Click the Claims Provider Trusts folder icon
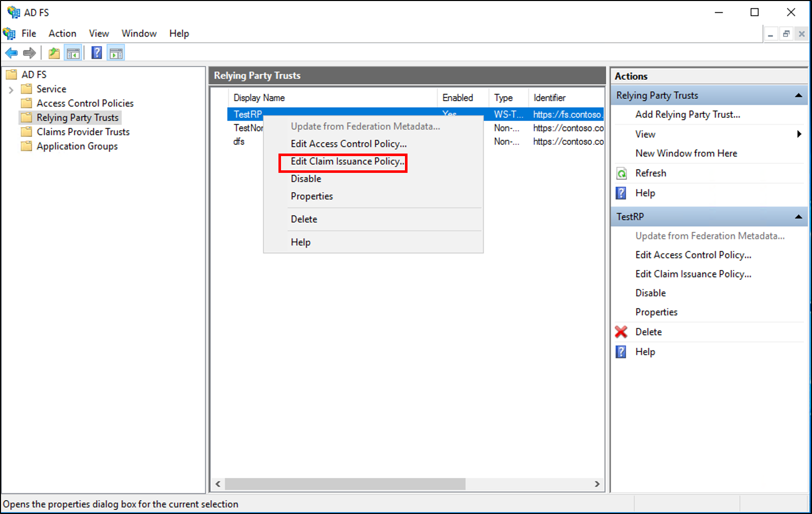 click(x=26, y=132)
